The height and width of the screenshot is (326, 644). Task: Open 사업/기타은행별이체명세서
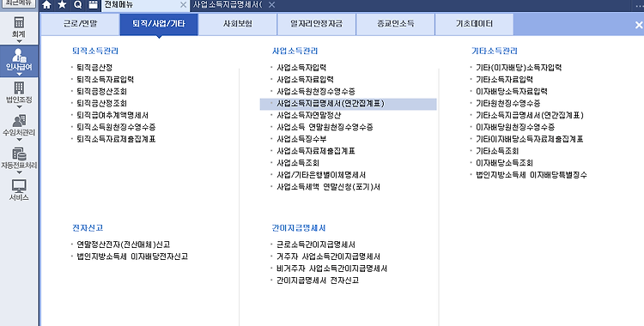321,174
